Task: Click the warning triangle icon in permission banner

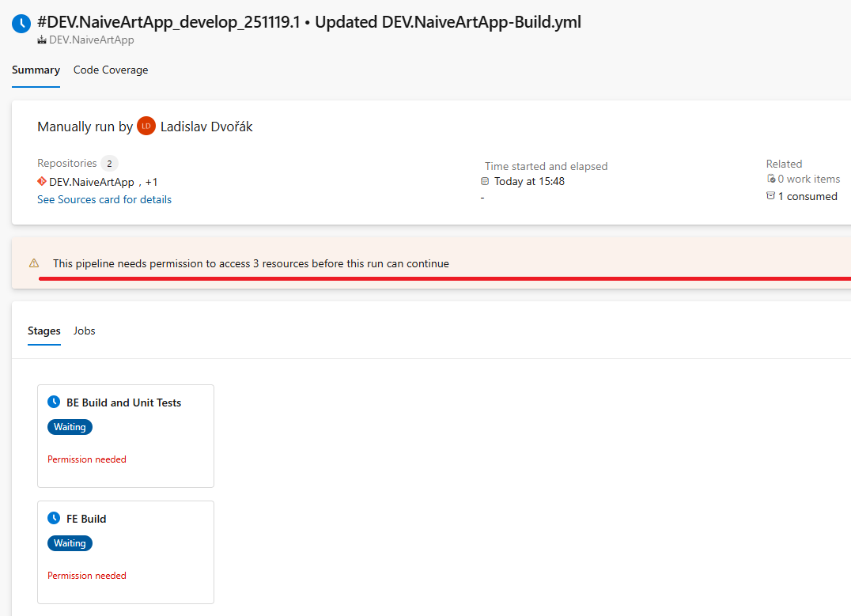Action: point(34,263)
